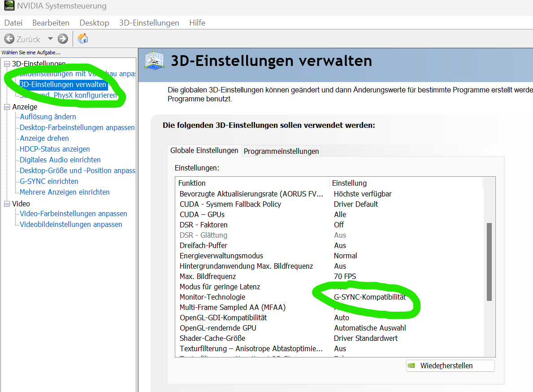
Task: Switch to Programmeinstellungen tab
Action: [x=281, y=151]
